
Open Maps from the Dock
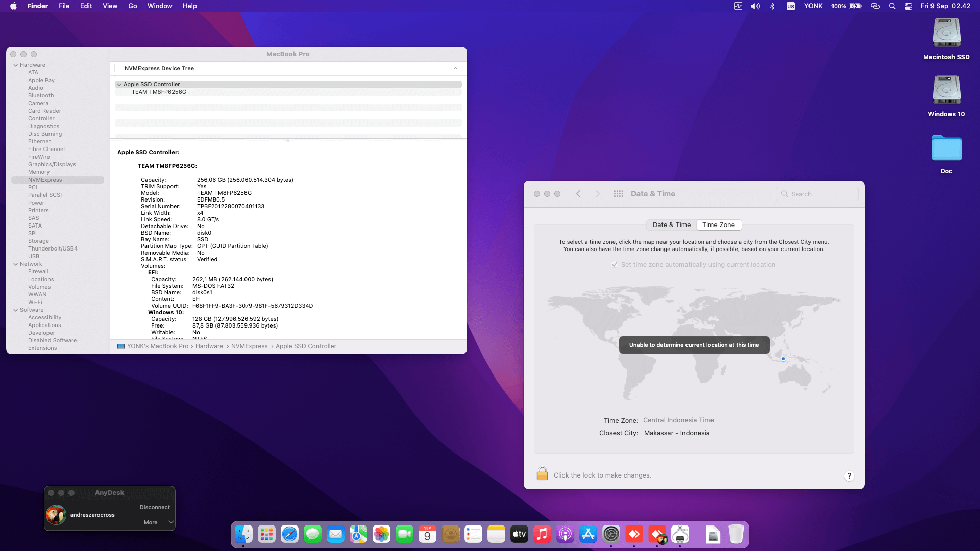pyautogui.click(x=358, y=534)
